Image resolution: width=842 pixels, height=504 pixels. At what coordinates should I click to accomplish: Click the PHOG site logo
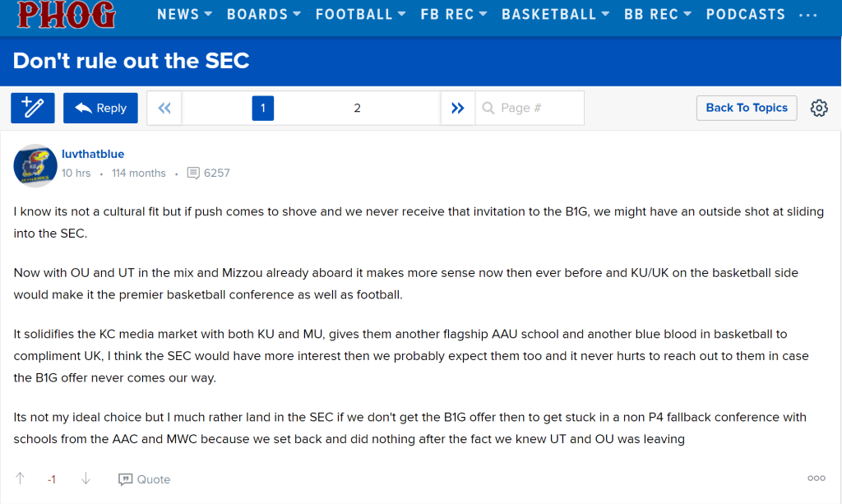67,14
